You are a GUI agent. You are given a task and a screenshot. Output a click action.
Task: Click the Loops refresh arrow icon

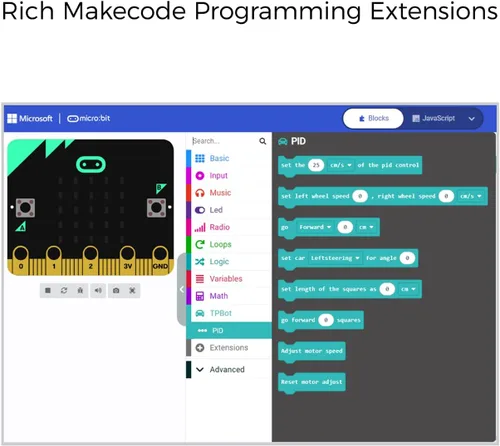coord(200,245)
